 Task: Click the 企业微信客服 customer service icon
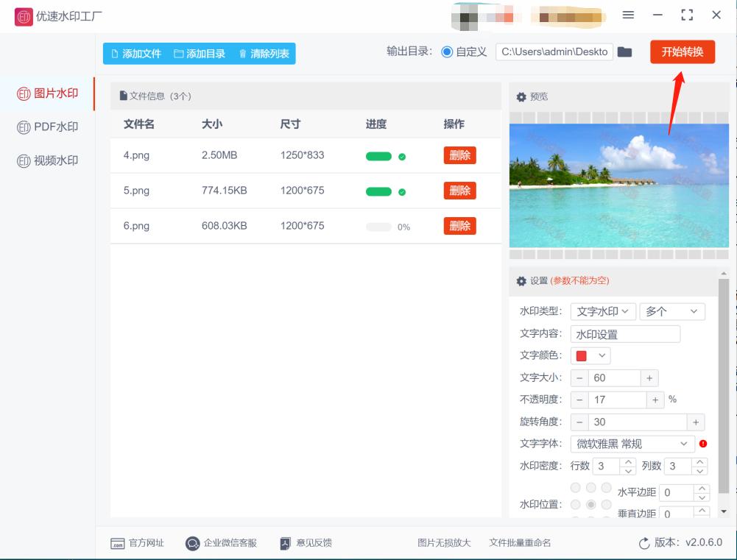point(191,542)
